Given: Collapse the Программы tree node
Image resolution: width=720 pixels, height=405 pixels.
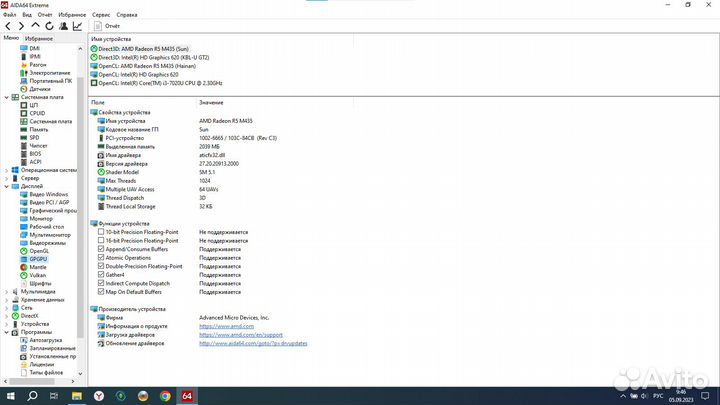Looking at the screenshot, I should (x=6, y=332).
